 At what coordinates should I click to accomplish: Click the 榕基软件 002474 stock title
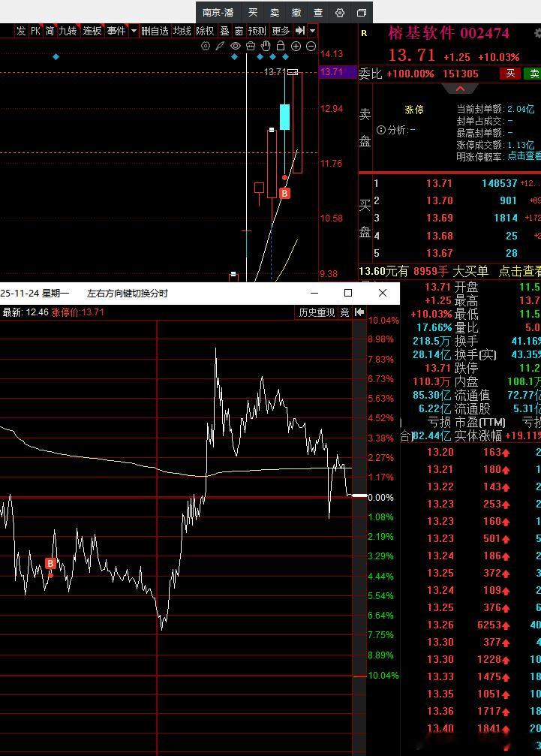pyautogui.click(x=449, y=33)
